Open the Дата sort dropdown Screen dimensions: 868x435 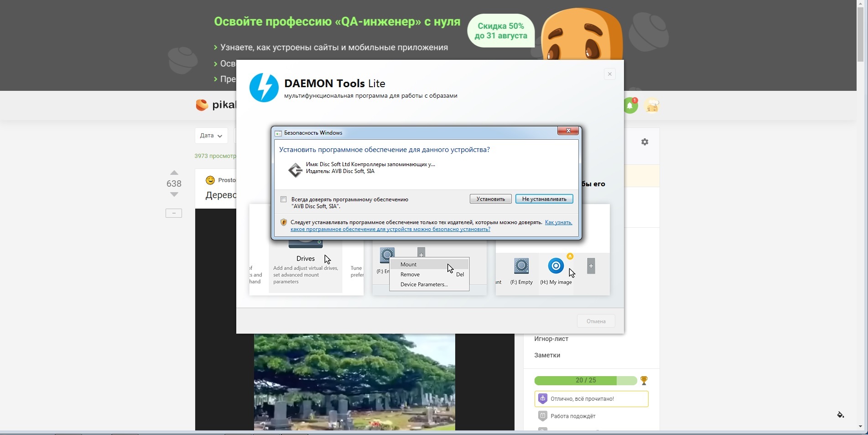(211, 136)
